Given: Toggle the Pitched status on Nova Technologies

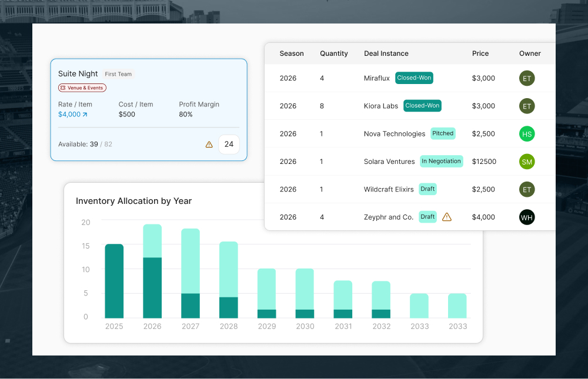Looking at the screenshot, I should pyautogui.click(x=443, y=133).
